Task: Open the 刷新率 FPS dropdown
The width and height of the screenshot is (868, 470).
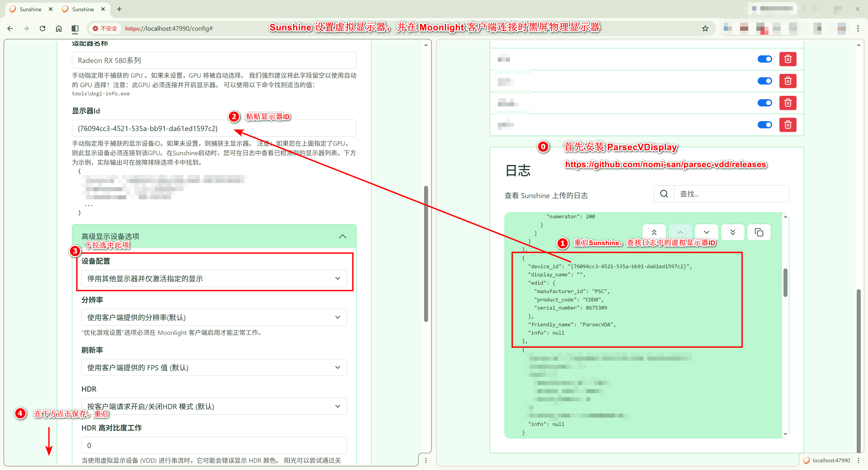Action: coord(214,367)
